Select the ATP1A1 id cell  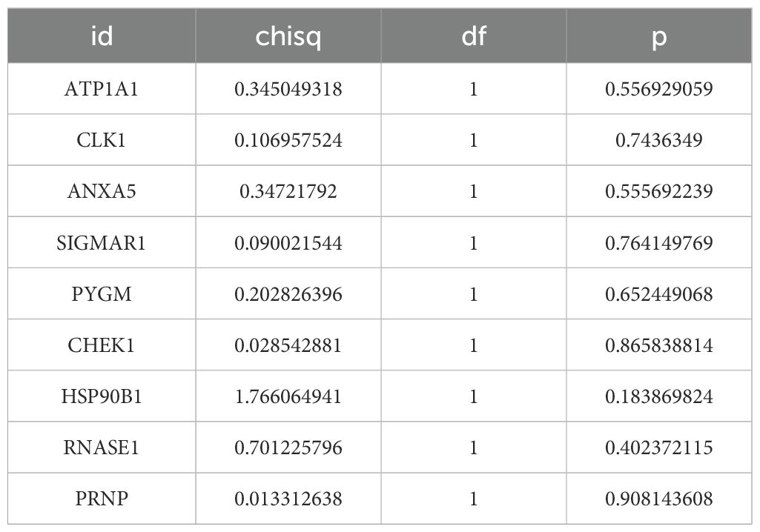click(x=102, y=90)
